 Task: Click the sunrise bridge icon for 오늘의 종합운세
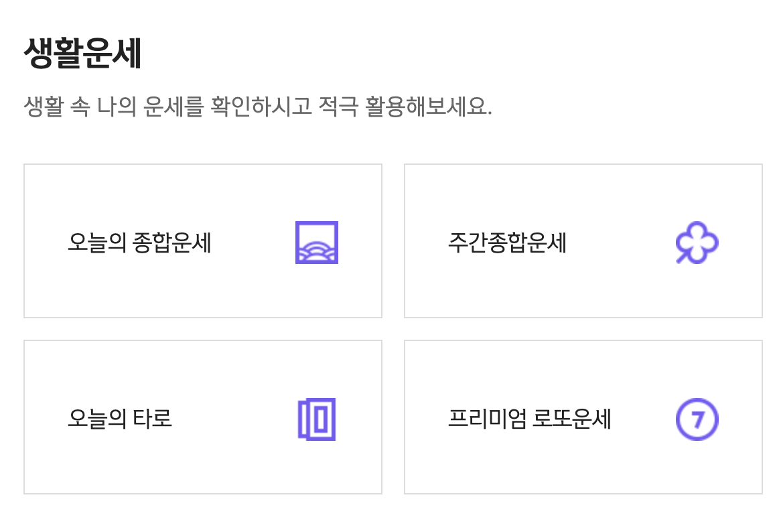[316, 243]
